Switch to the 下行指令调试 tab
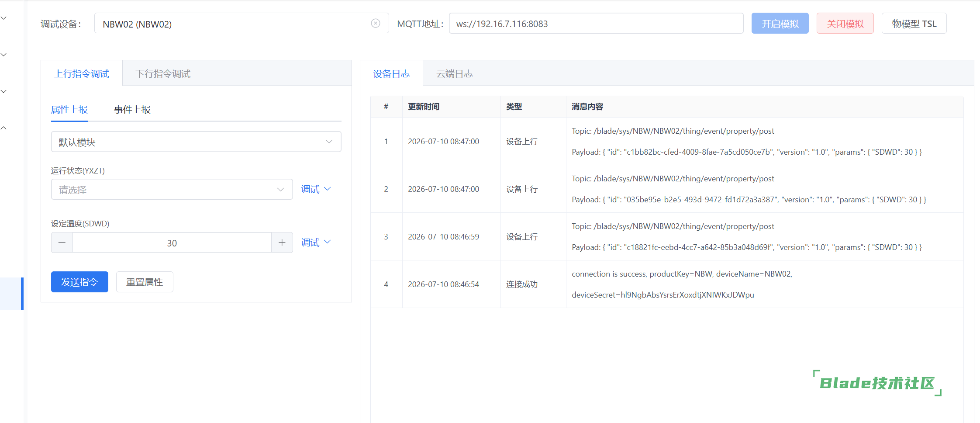Viewport: 980px width, 423px height. (163, 74)
